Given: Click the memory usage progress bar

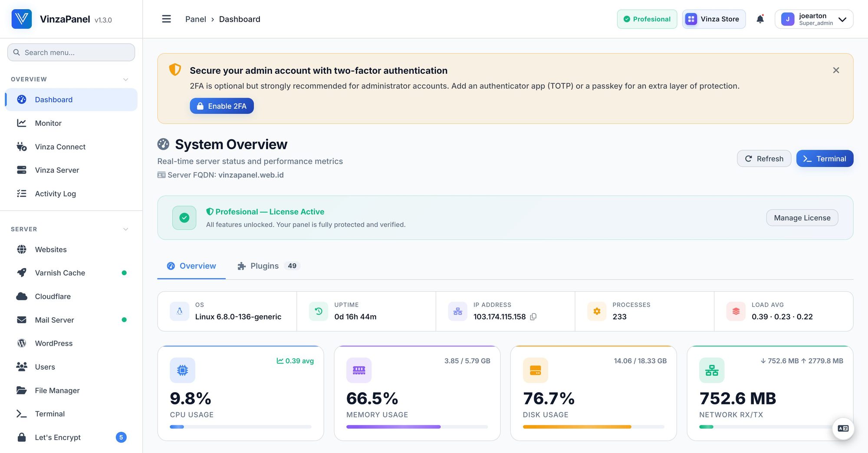Looking at the screenshot, I should (x=417, y=427).
